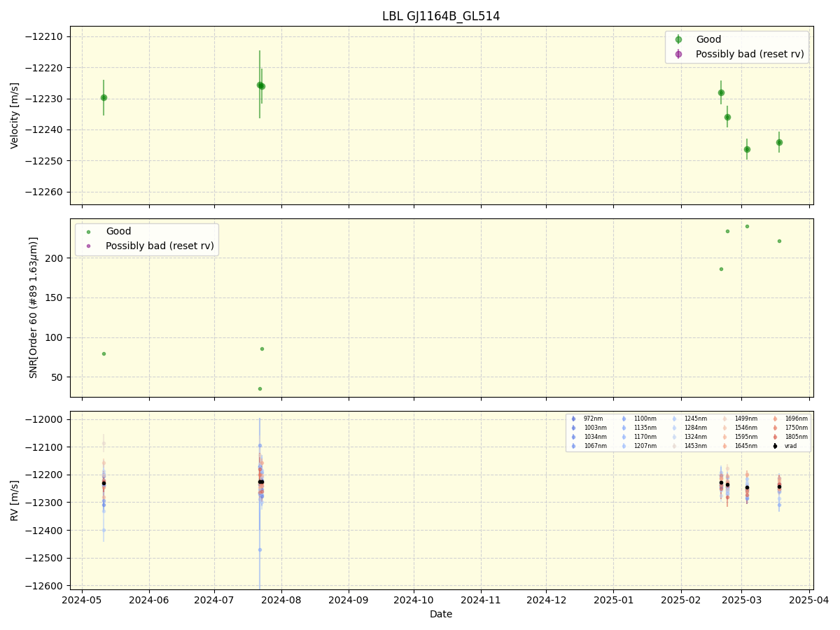This screenshot has width=840, height=630.
Task: Select 1245nm entry in RV legend
Action: point(696,419)
